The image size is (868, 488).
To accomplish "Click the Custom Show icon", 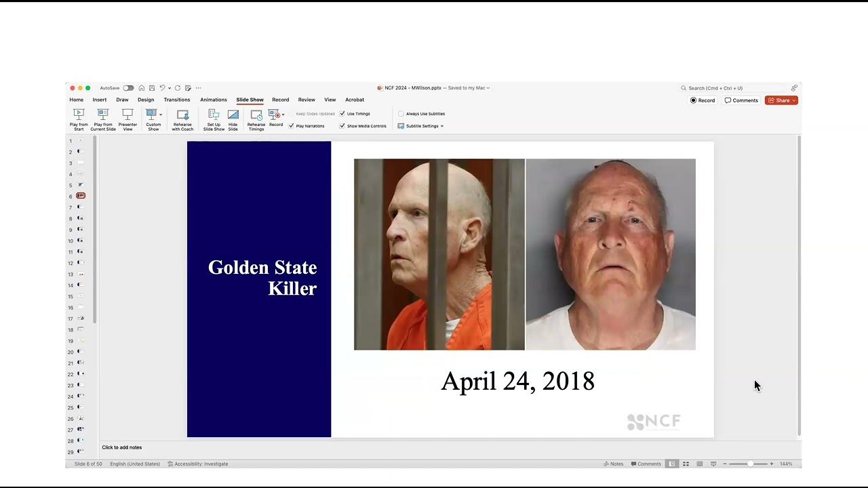I will tap(151, 115).
